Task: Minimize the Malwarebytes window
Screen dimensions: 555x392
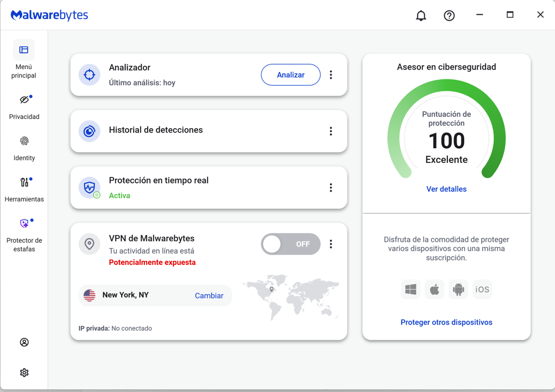Action: pos(480,15)
